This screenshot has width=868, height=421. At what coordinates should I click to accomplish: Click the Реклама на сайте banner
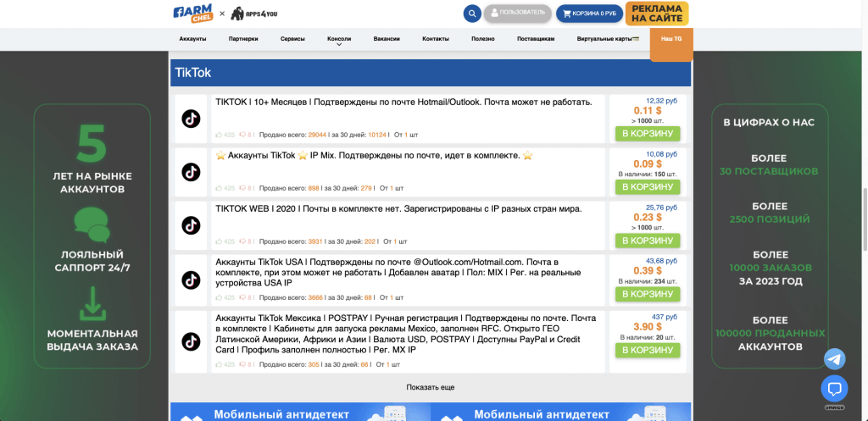click(657, 14)
